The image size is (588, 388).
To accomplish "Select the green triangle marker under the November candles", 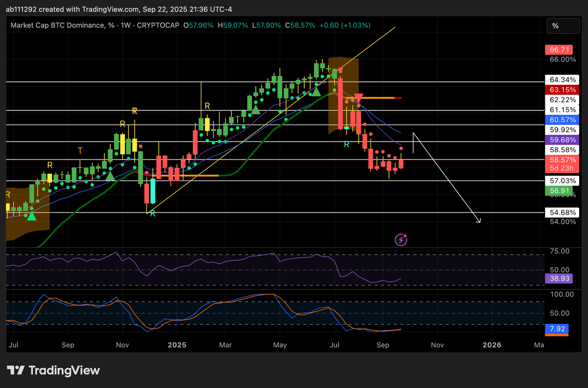I will click(110, 176).
